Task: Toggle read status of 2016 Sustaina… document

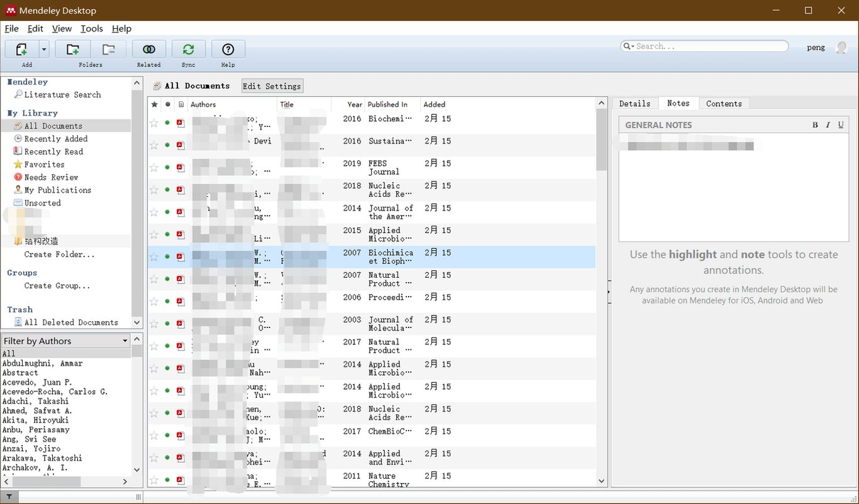Action: tap(167, 145)
